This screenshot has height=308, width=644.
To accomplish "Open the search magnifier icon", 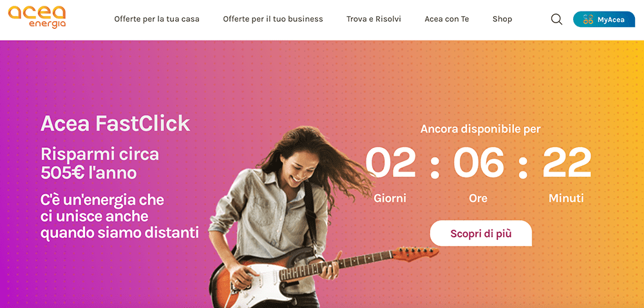I will click(x=556, y=19).
